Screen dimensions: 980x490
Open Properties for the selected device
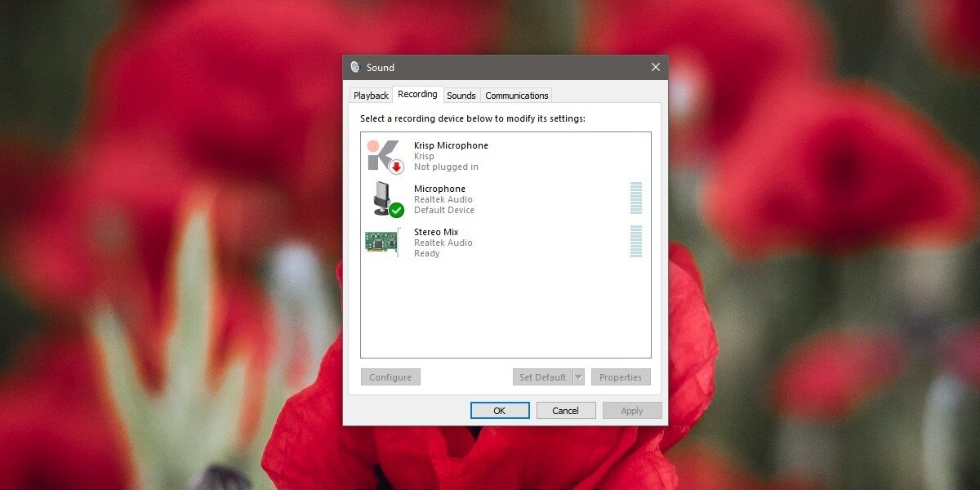point(621,376)
